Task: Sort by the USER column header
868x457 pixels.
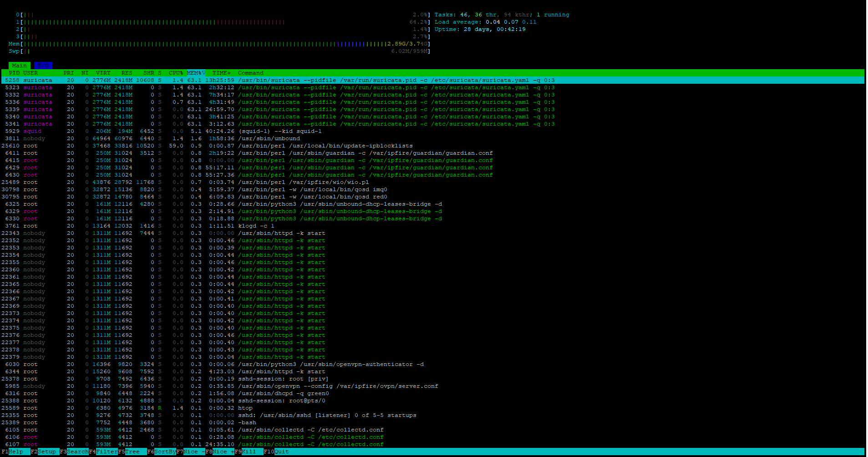Action: point(30,73)
